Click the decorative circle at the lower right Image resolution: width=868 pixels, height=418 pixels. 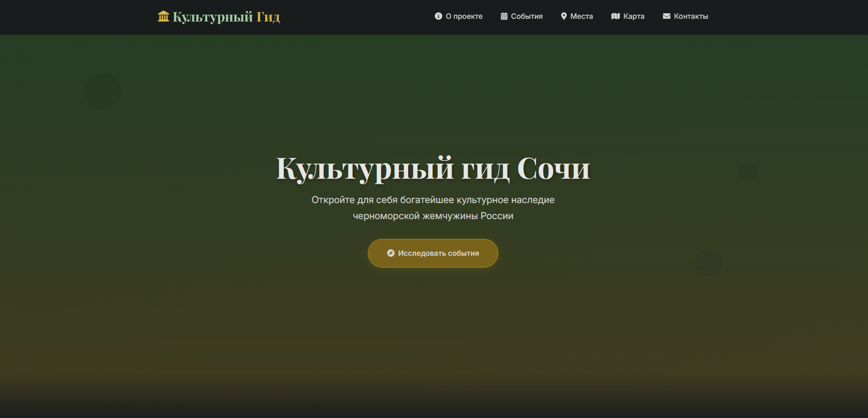(x=708, y=263)
